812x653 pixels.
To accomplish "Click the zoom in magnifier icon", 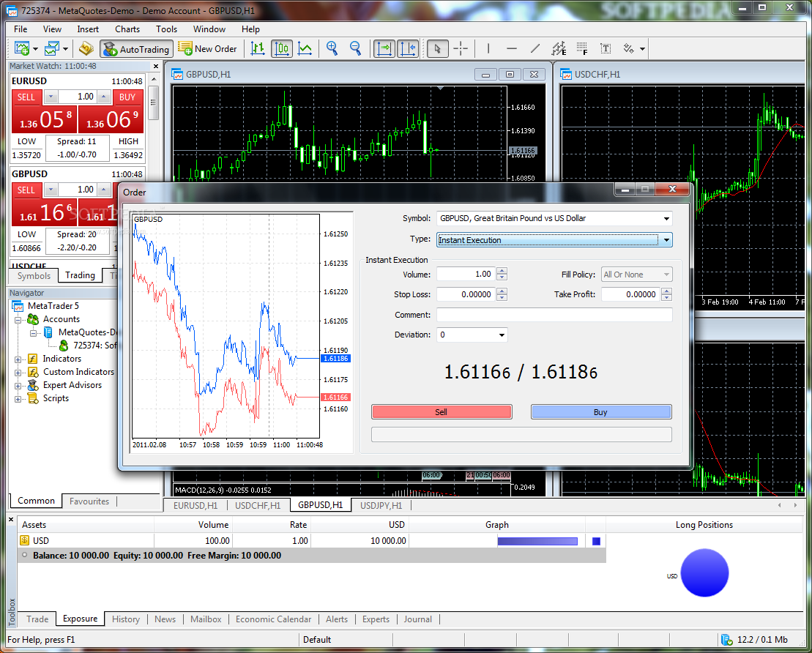I will coord(332,48).
